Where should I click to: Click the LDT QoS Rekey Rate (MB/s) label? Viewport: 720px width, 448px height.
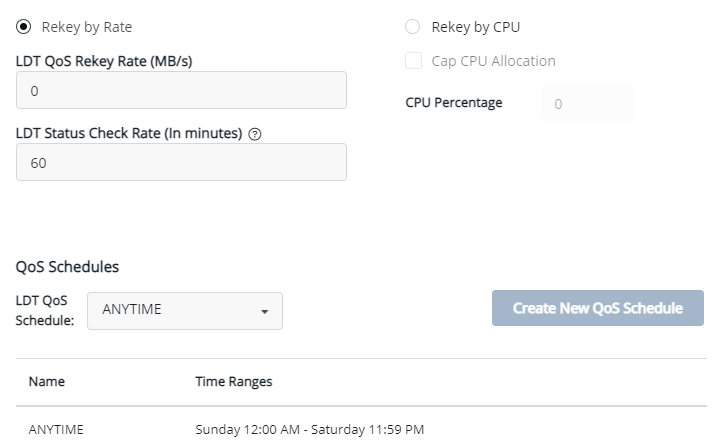104,61
